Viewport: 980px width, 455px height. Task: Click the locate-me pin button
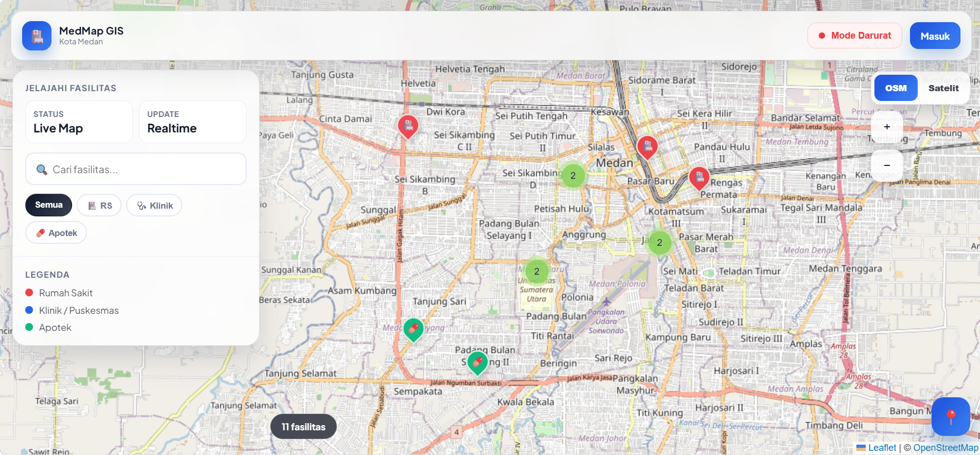[x=951, y=416]
